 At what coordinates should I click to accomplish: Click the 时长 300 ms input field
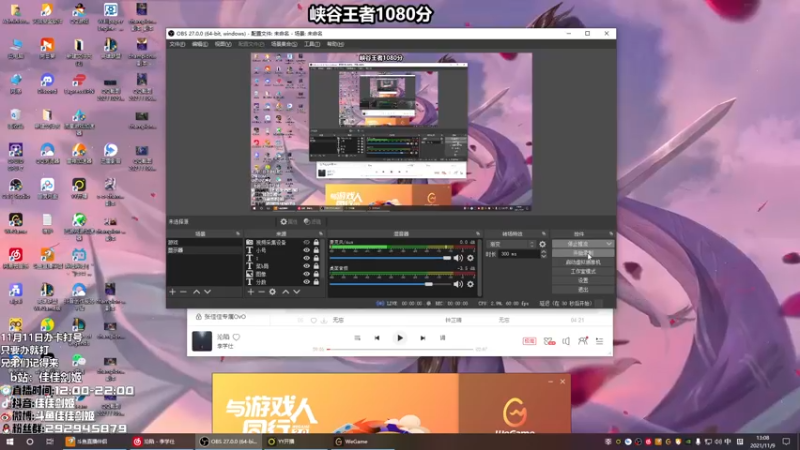pyautogui.click(x=519, y=254)
